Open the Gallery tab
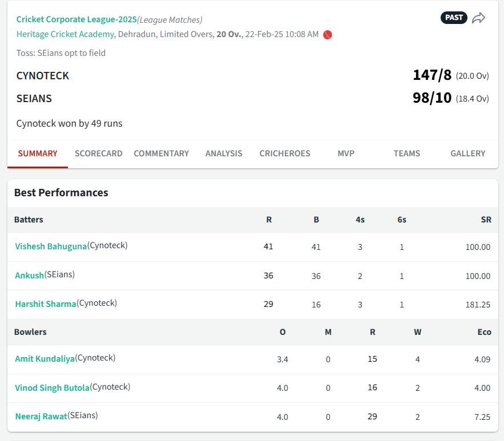 467,153
